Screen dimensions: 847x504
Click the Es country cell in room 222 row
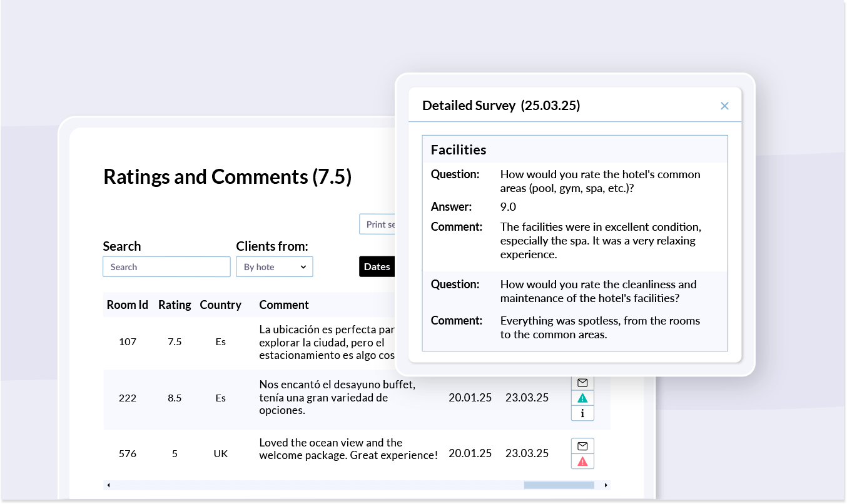point(220,398)
